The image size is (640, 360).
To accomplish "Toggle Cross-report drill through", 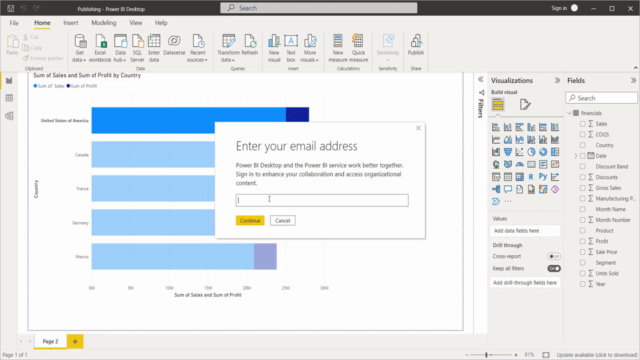I will tap(554, 256).
